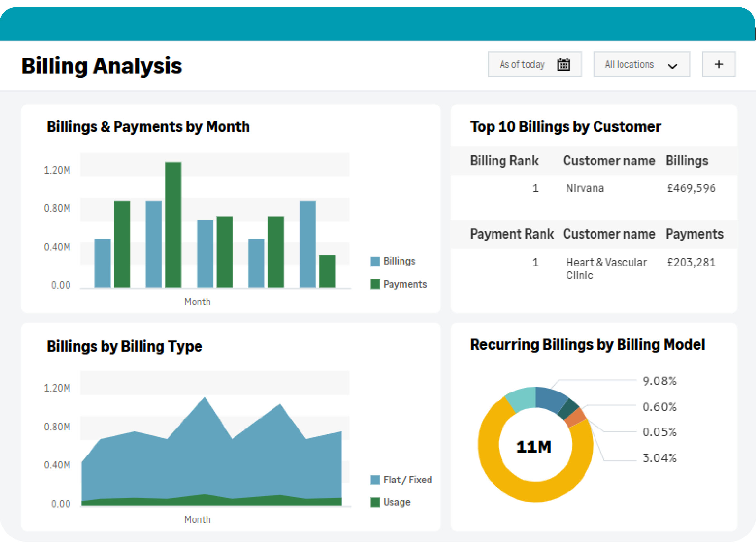Click the Billings legend color swatch
This screenshot has height=549, width=756.
tap(375, 262)
